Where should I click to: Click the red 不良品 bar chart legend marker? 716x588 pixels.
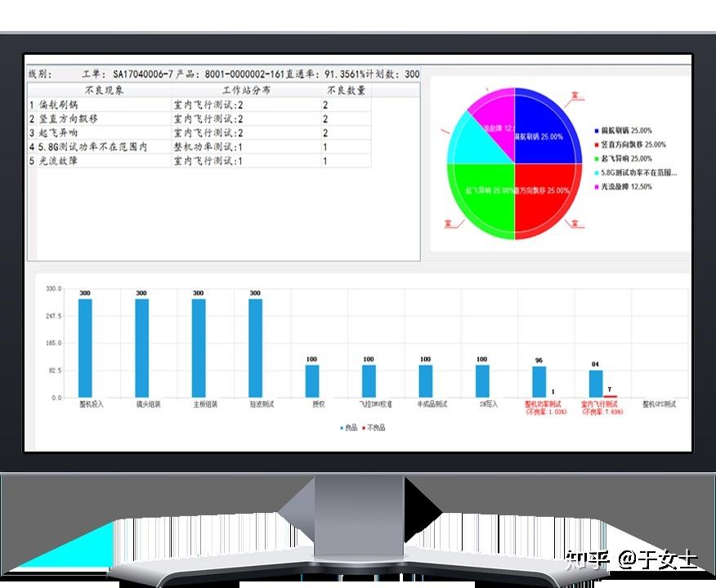point(364,428)
